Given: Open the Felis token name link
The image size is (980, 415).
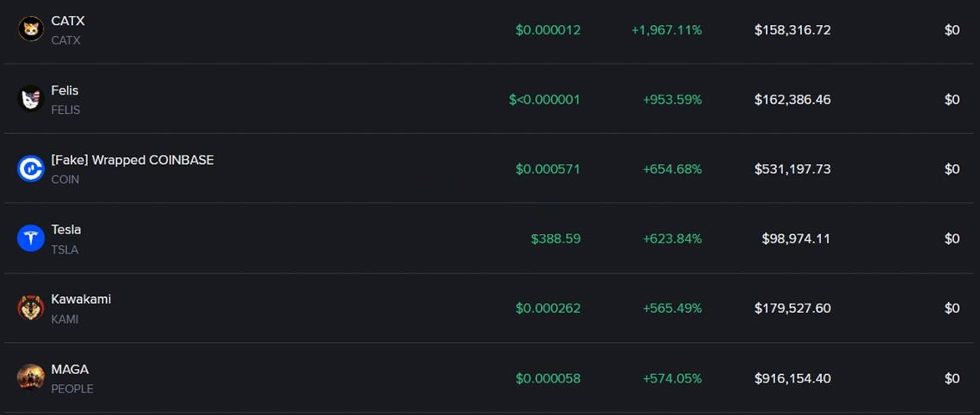Looking at the screenshot, I should click(x=64, y=90).
